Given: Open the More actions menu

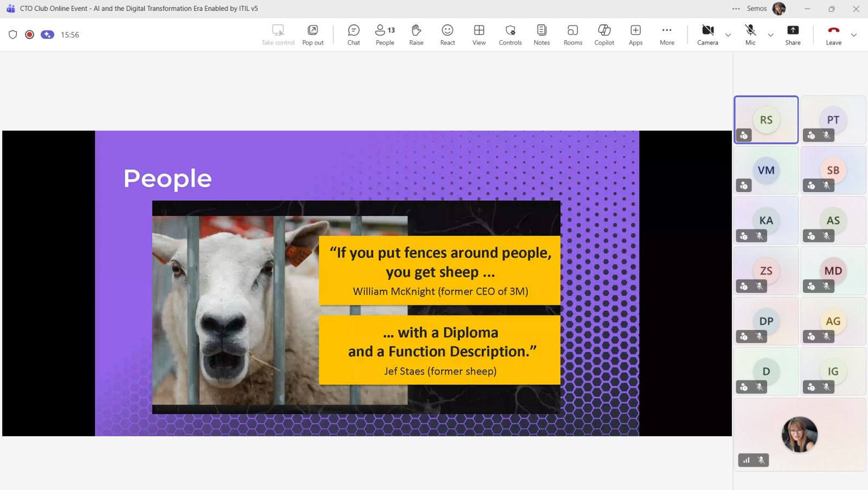Looking at the screenshot, I should [x=667, y=35].
